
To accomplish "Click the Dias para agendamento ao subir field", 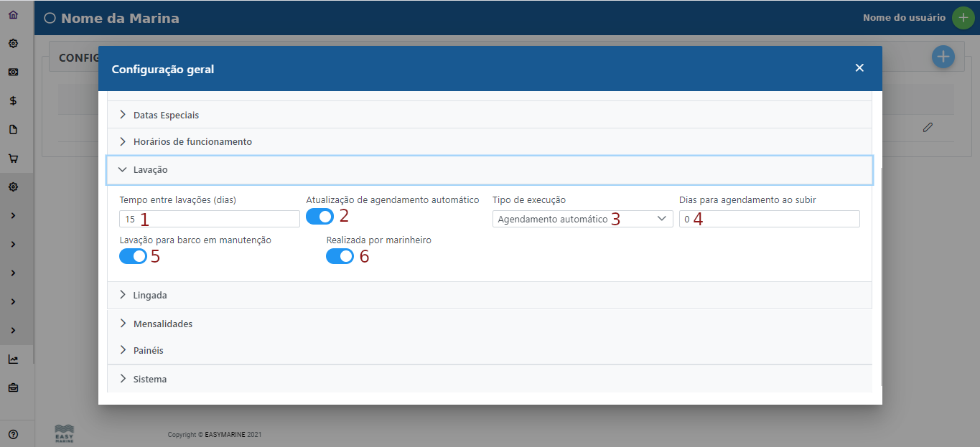I will pos(768,218).
